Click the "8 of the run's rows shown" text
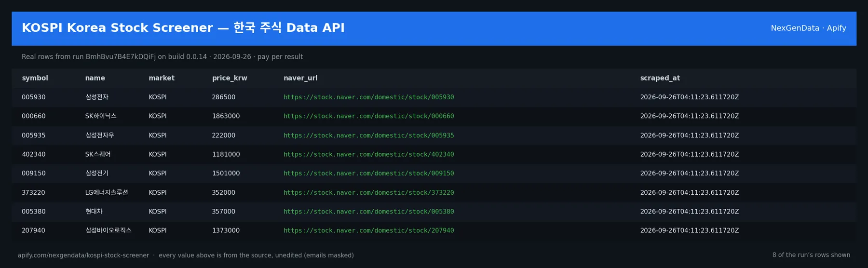Image resolution: width=868 pixels, height=268 pixels. (811, 255)
